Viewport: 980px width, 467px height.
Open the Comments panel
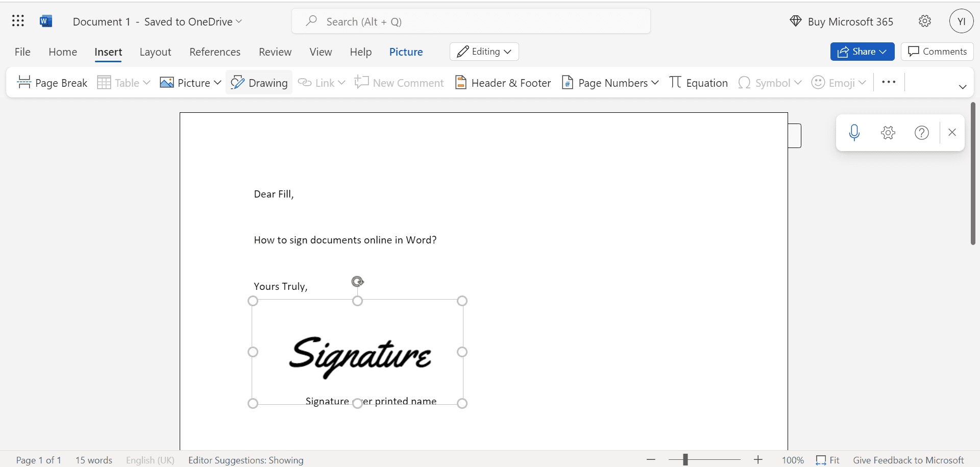tap(938, 52)
